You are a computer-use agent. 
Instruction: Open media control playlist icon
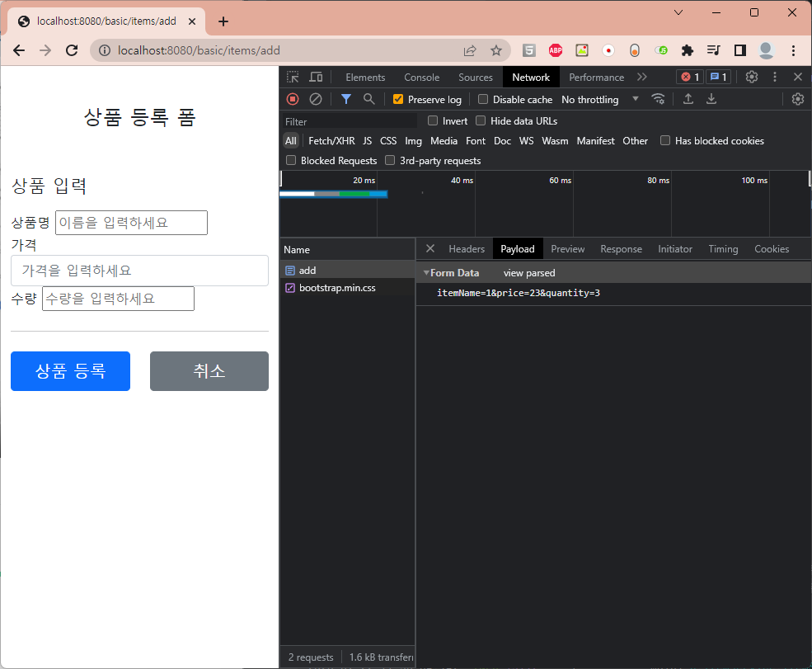click(714, 50)
